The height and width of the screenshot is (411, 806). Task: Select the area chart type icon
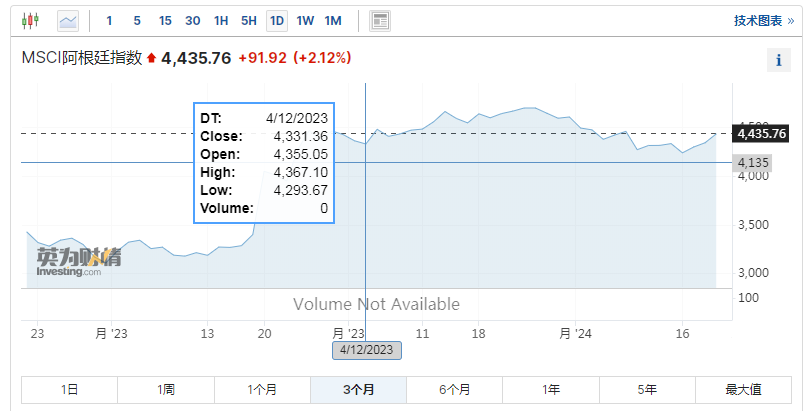point(68,21)
